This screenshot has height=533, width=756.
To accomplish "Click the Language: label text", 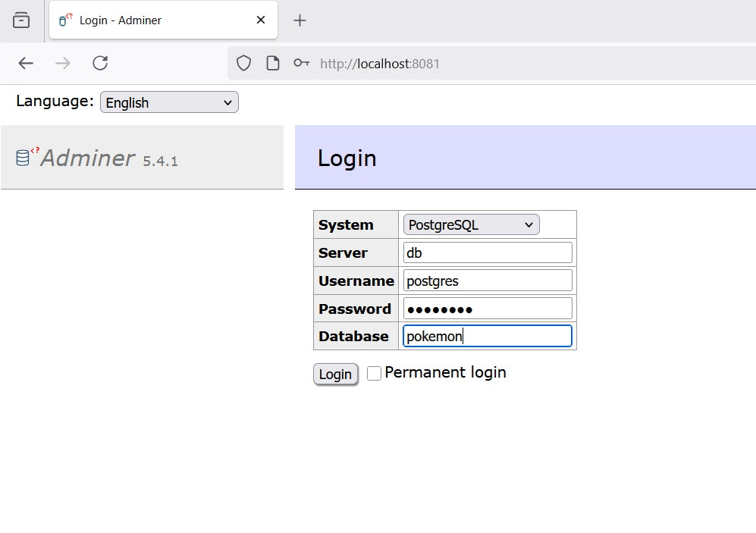I will click(55, 101).
